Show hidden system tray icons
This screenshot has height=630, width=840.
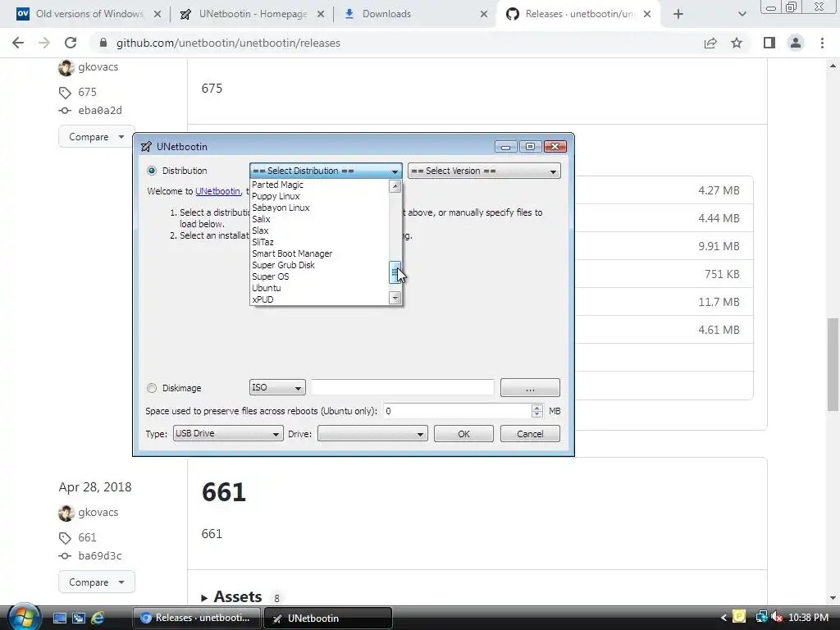point(724,618)
